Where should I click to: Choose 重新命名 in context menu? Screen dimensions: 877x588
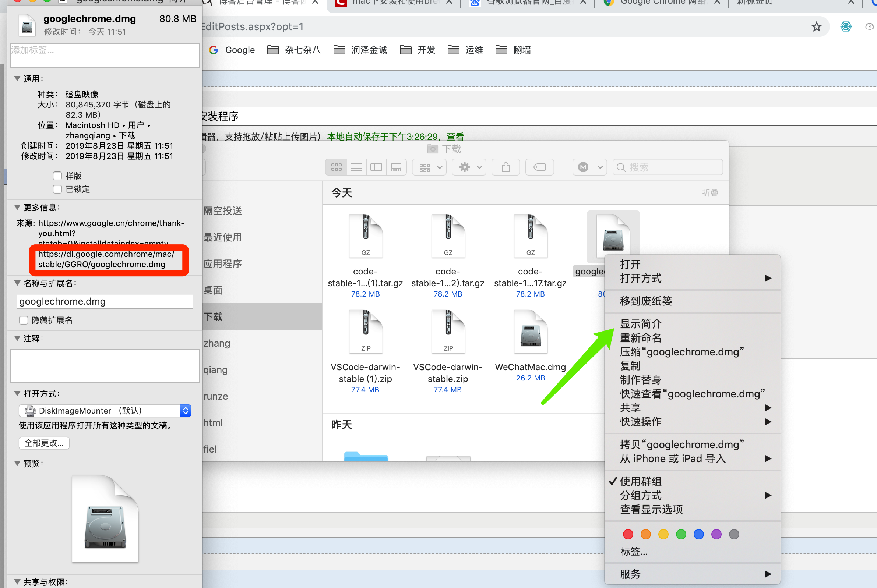click(x=641, y=337)
